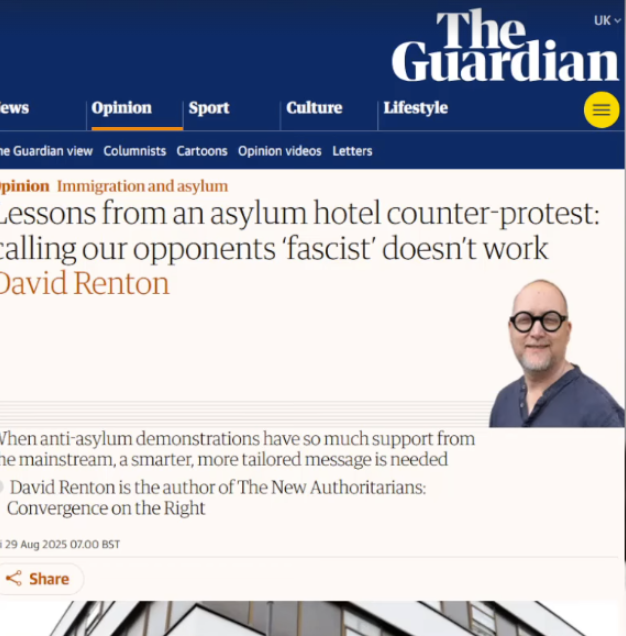Go to Opinion videos

[x=280, y=151]
